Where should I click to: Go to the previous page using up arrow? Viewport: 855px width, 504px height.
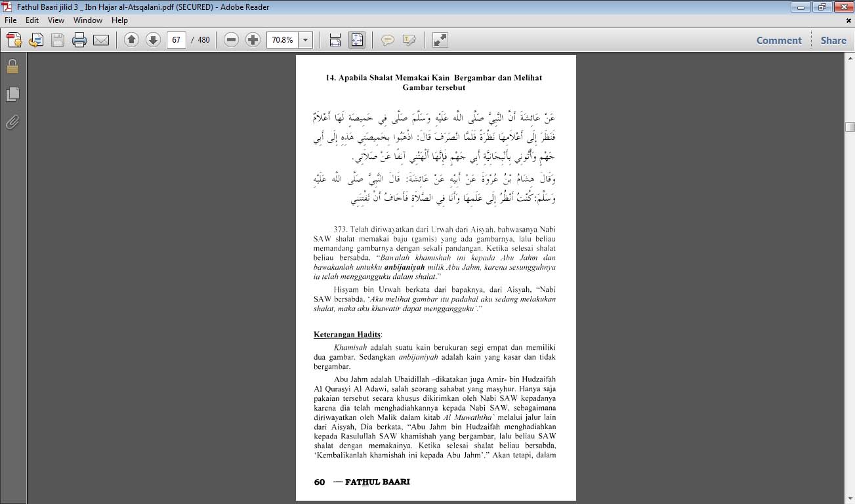(131, 40)
